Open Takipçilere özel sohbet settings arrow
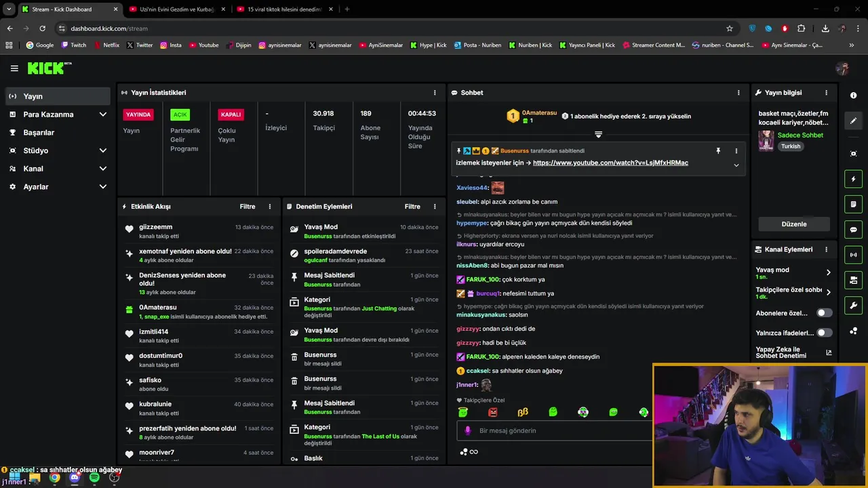The width and height of the screenshot is (868, 488). [828, 293]
